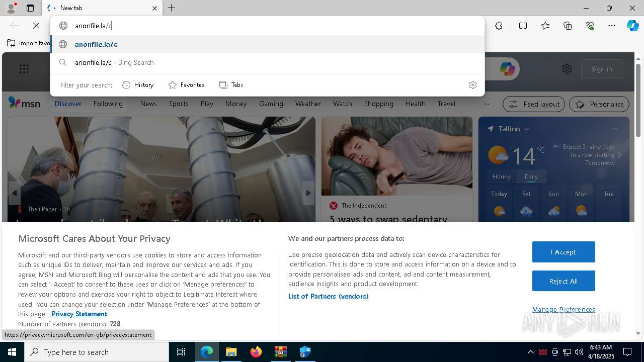Screen dimensions: 644x362
Task: Open WinRAR from the taskbar
Action: (280, 352)
